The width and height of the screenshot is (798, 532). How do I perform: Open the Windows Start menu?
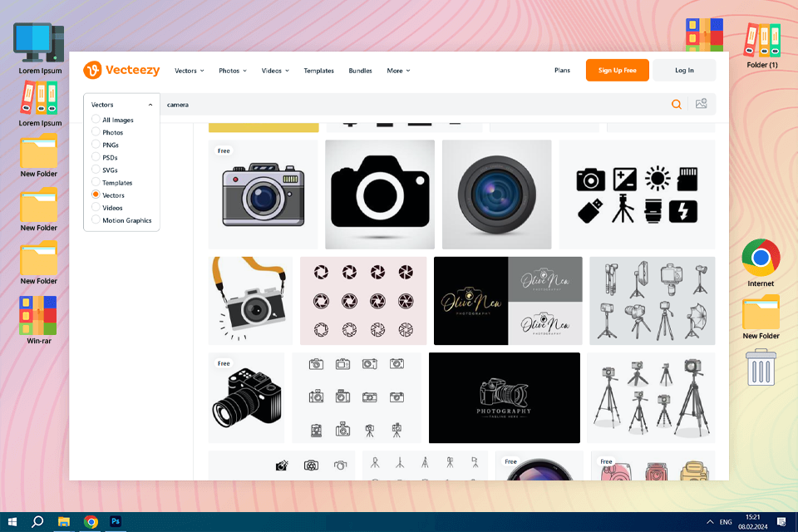pos(12,521)
